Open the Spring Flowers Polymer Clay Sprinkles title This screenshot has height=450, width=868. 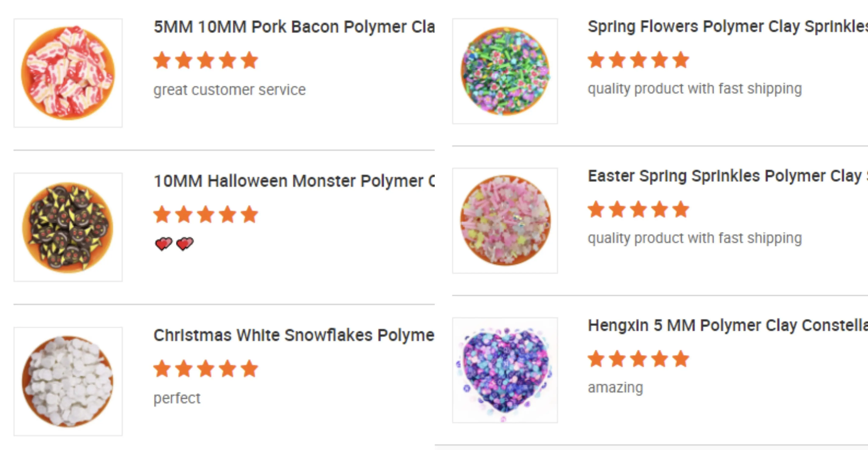tap(727, 27)
